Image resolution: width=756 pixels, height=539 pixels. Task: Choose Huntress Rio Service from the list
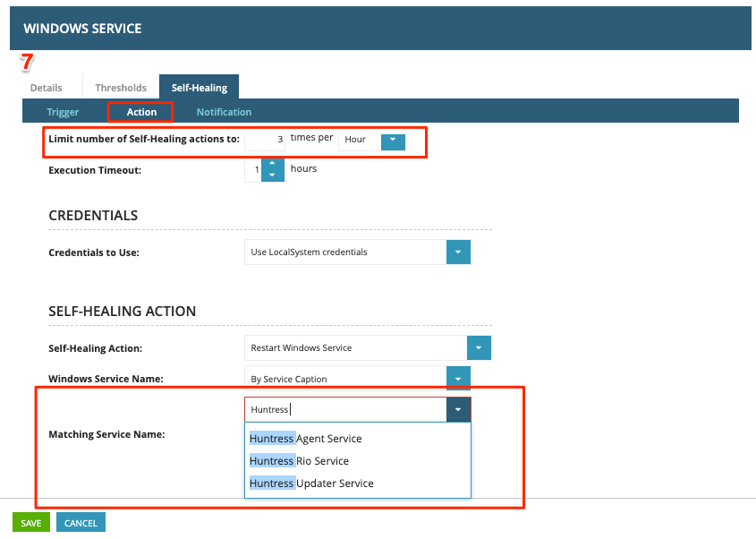tap(358, 461)
